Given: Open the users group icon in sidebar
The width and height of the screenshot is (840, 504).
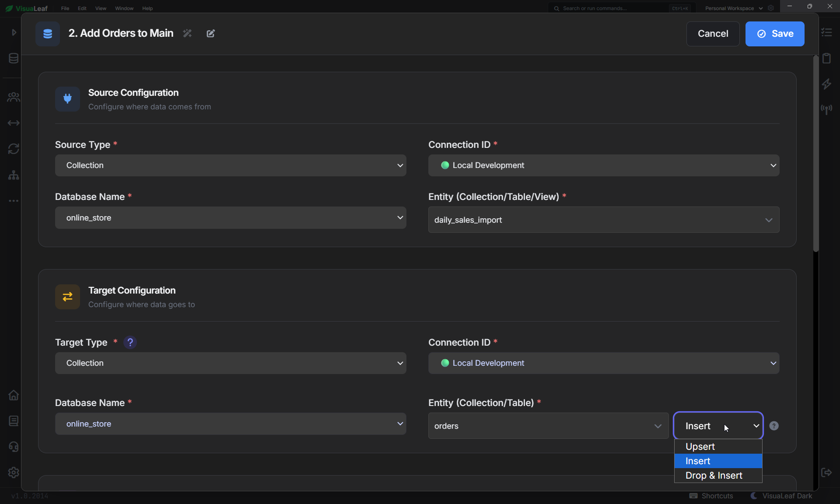Looking at the screenshot, I should click(x=14, y=97).
